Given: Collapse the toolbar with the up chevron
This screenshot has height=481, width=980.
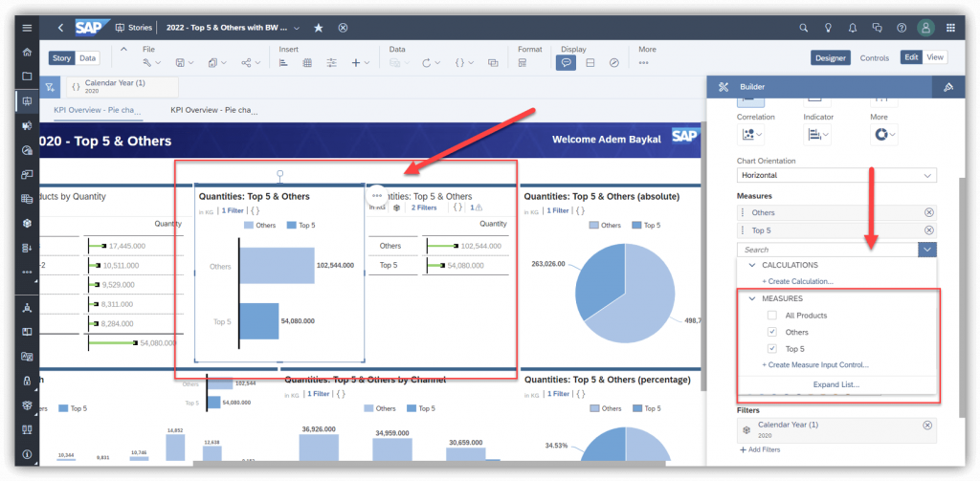Looking at the screenshot, I should pyautogui.click(x=123, y=50).
